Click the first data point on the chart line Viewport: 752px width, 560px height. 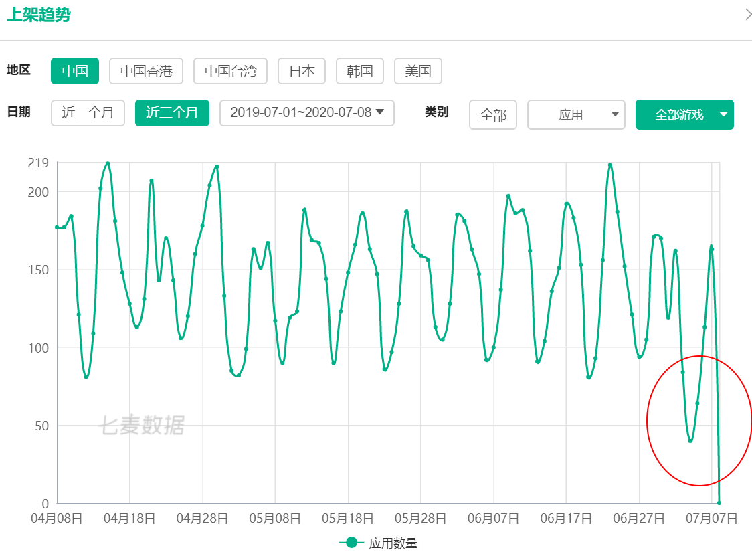pyautogui.click(x=57, y=227)
